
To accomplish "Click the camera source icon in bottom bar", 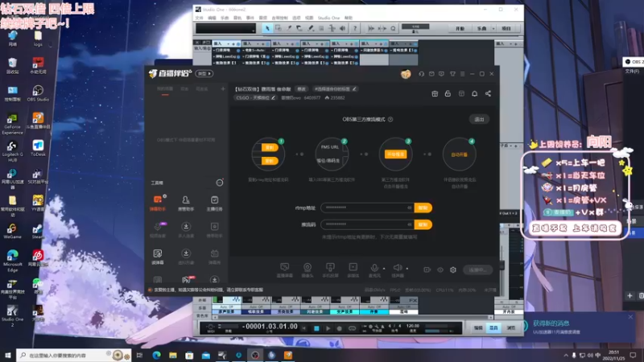I will pos(308,269).
